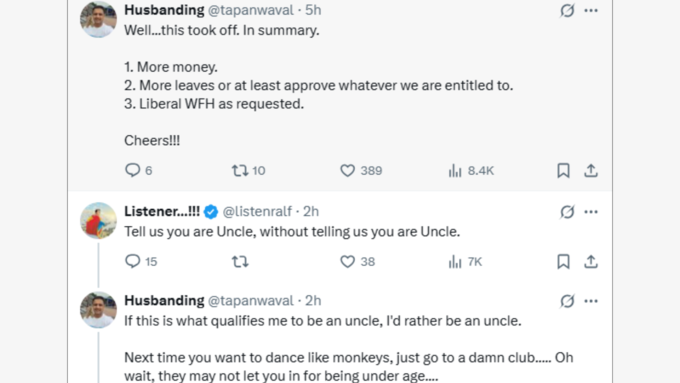Image resolution: width=680 pixels, height=383 pixels.
Task: Bookmark Husbanding's summary tweet
Action: tap(563, 170)
